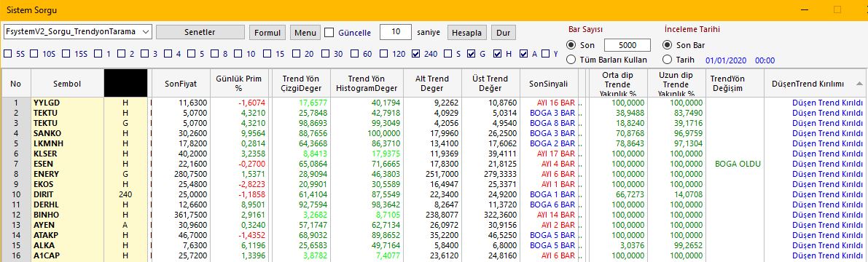This screenshot has width=868, height=262.
Task: Sort by the SonFiyat column header
Action: click(x=181, y=84)
